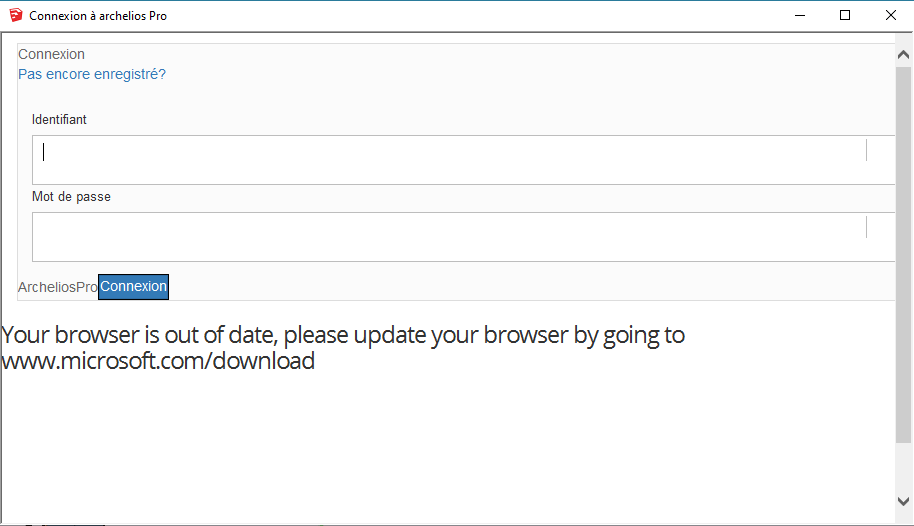Click the www.microsoft.com/download text

pos(158,360)
